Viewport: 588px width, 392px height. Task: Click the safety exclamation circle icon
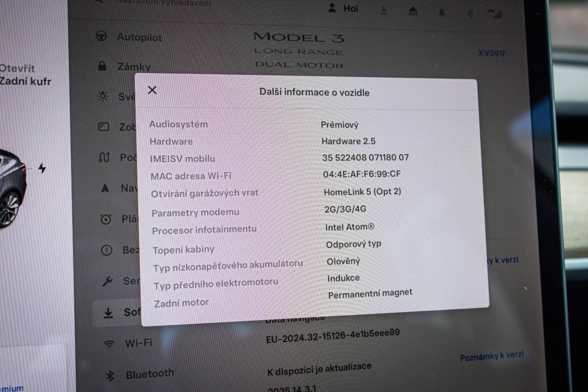[x=107, y=250]
